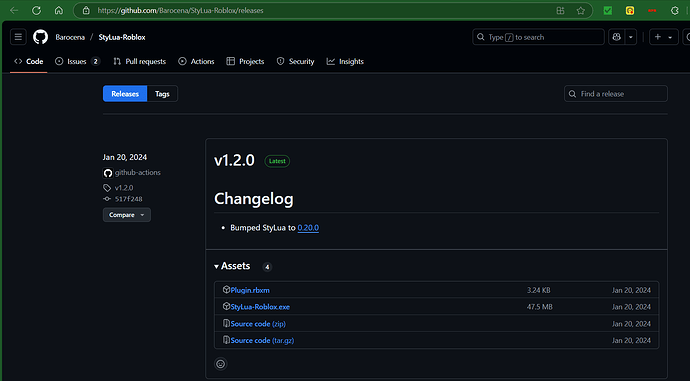The height and width of the screenshot is (381, 690).
Task: Click the green checkmark extension icon
Action: pyautogui.click(x=608, y=11)
